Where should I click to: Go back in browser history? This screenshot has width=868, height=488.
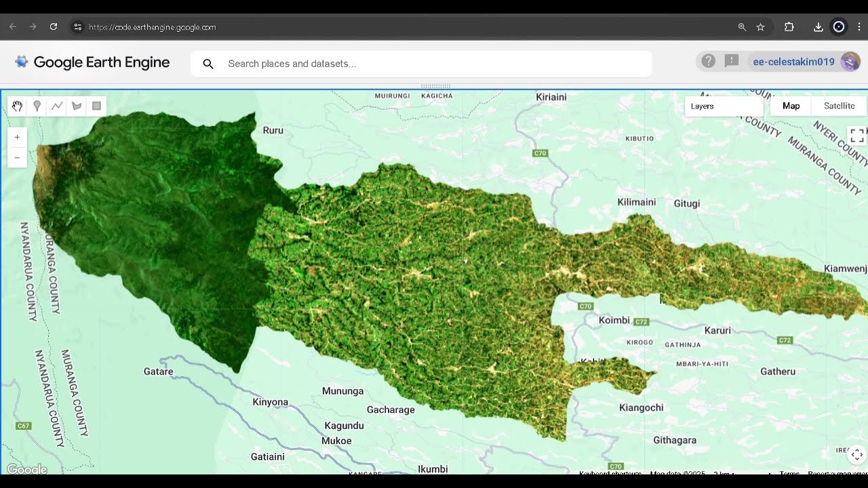[x=12, y=27]
